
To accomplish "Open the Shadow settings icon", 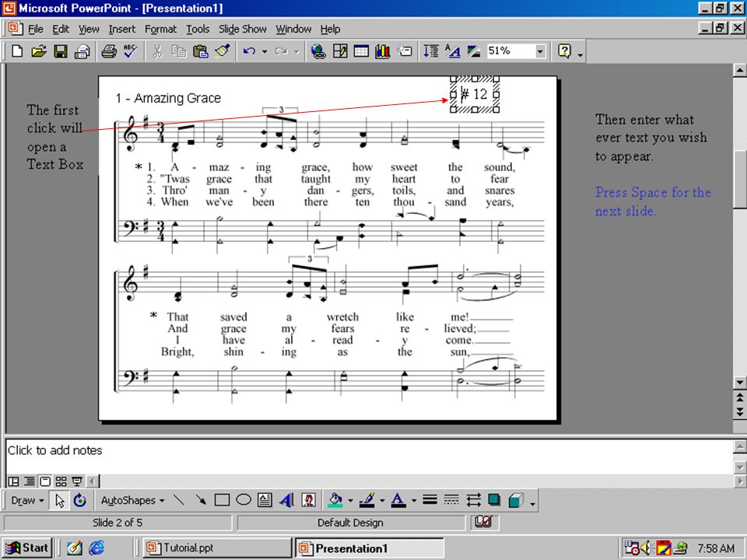I will point(495,500).
